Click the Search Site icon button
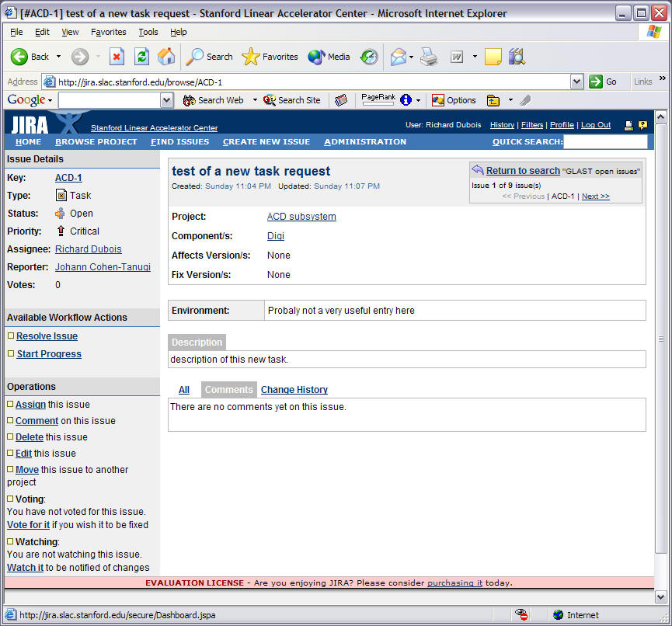The height and width of the screenshot is (626, 672). pos(292,100)
